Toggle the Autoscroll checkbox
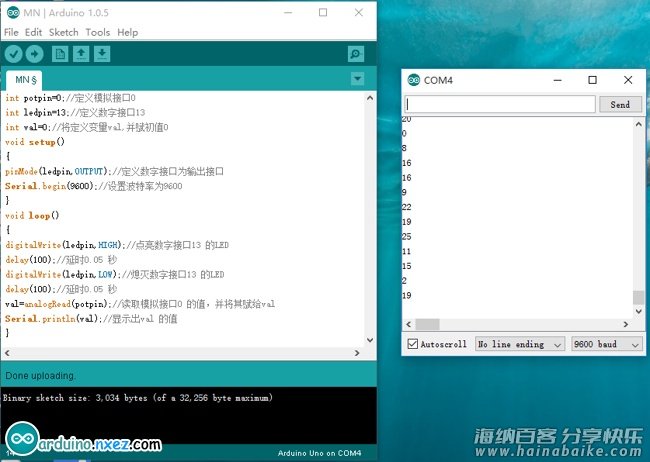Viewport: 650px width, 462px height. [412, 344]
